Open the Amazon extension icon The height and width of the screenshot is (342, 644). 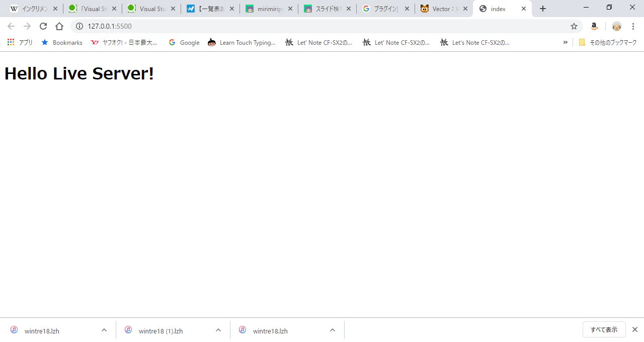(594, 26)
